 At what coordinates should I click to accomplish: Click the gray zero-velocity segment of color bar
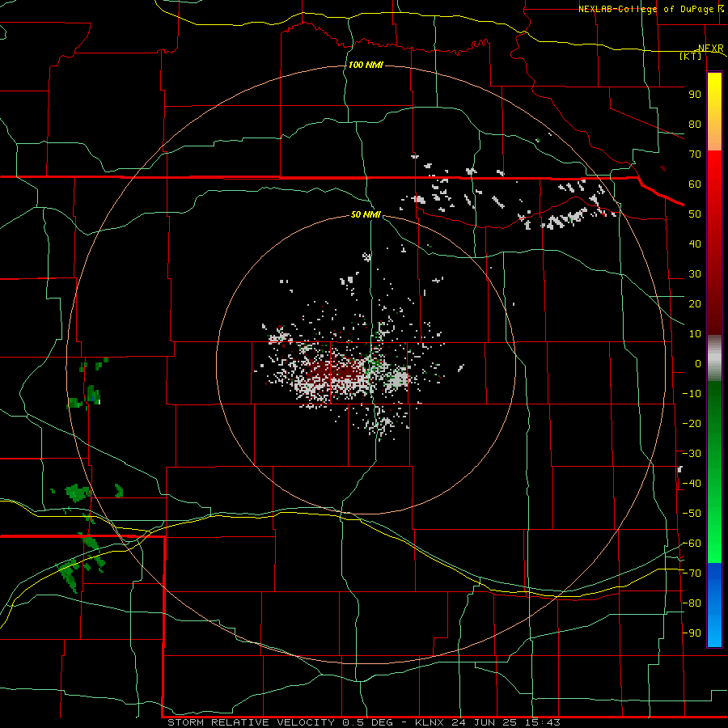tap(714, 358)
